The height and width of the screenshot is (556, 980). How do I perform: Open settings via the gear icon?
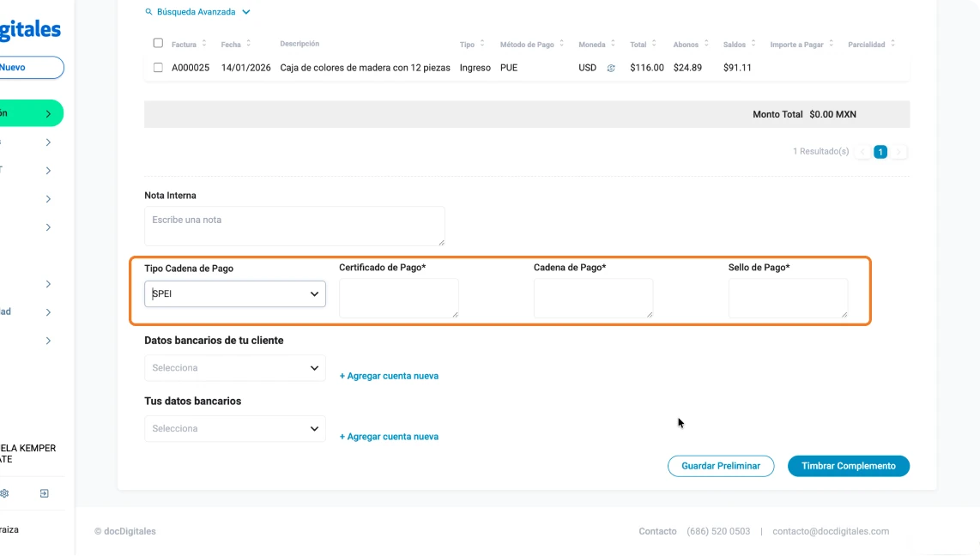coord(4,493)
